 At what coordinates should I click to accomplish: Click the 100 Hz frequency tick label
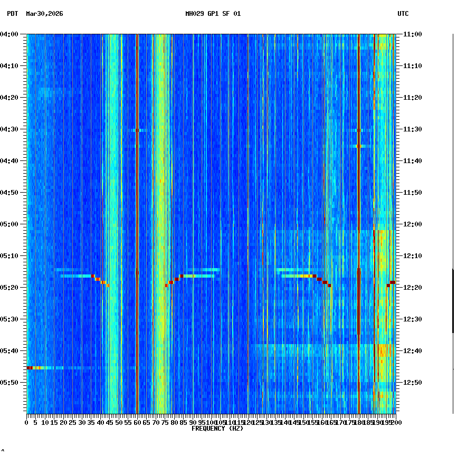click(211, 422)
